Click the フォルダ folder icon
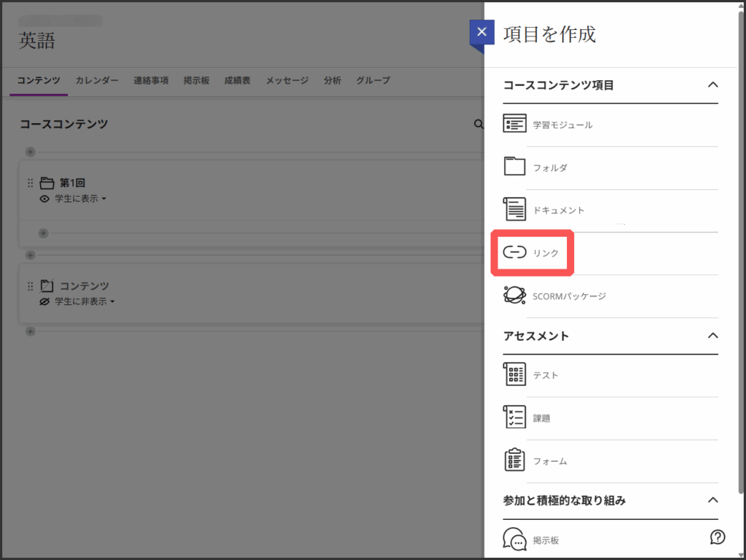 514,167
